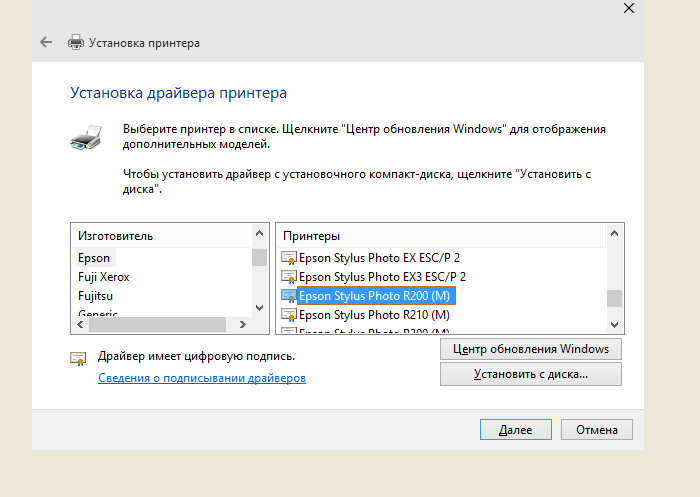This screenshot has height=497, width=700.
Task: Click the large printer illustration icon
Action: (x=86, y=137)
